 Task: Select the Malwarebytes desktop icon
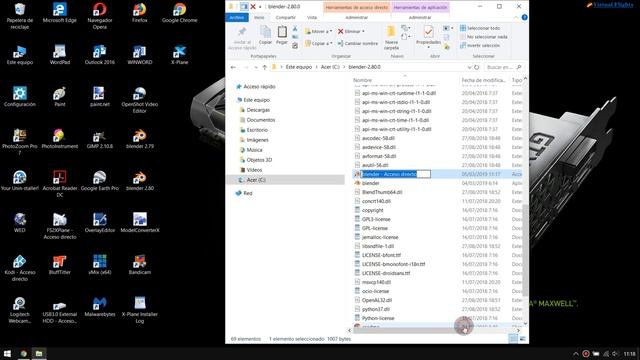pos(100,307)
